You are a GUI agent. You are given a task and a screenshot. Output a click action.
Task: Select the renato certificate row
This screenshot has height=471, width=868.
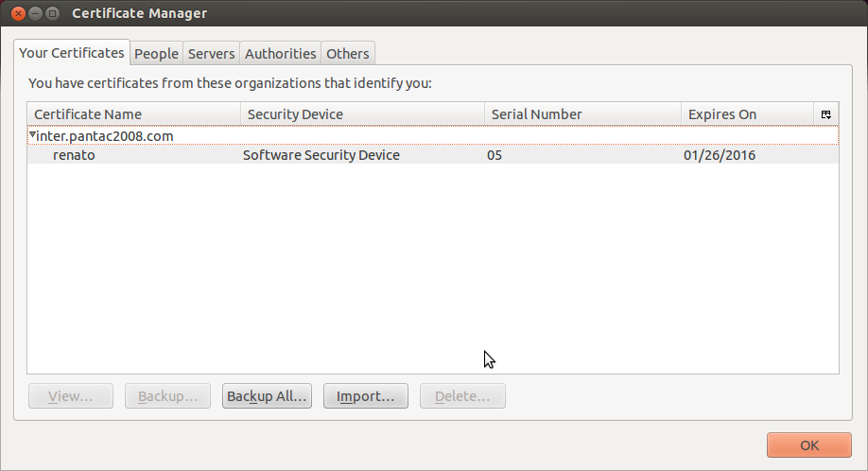(74, 155)
